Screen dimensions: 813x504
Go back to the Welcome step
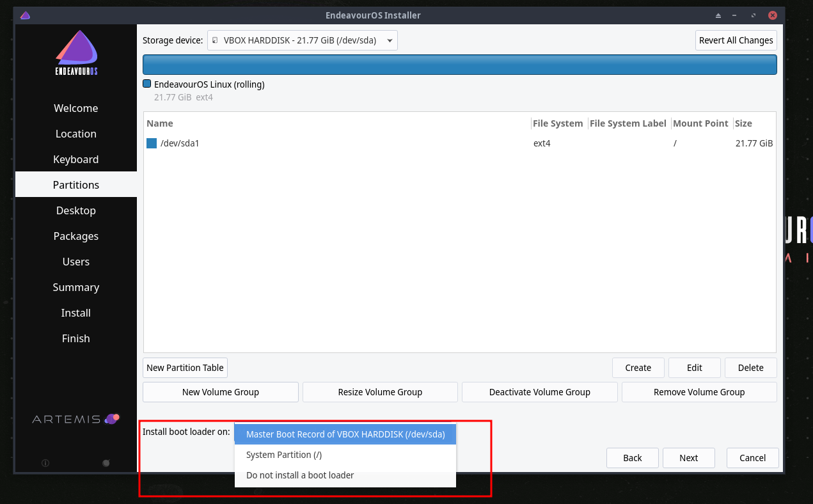click(x=75, y=108)
